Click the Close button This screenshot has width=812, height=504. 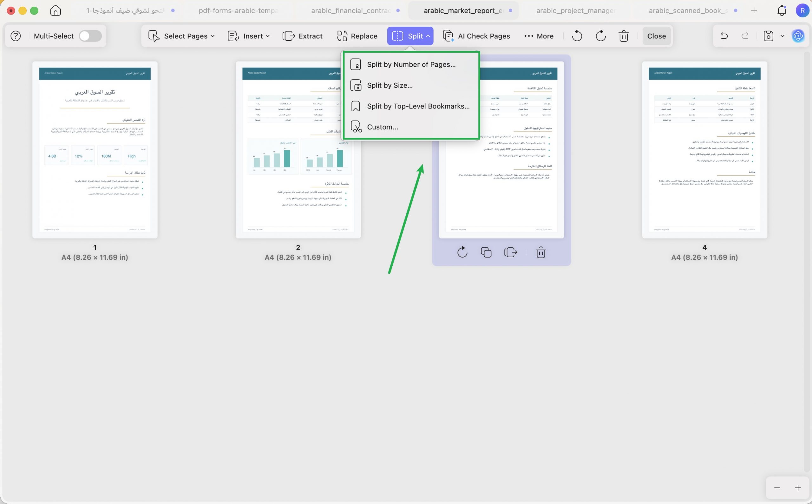(x=656, y=36)
